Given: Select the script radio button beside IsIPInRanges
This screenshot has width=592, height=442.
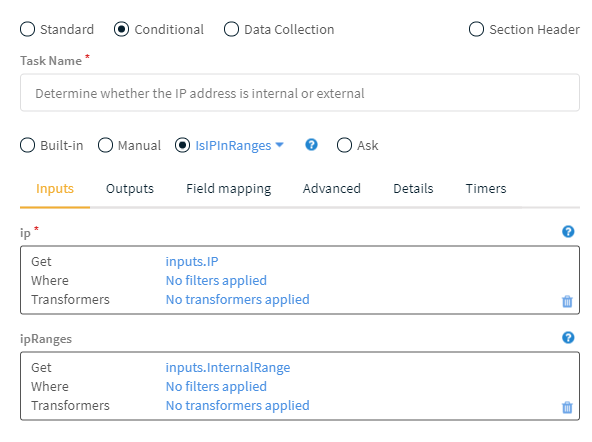Looking at the screenshot, I should [182, 145].
